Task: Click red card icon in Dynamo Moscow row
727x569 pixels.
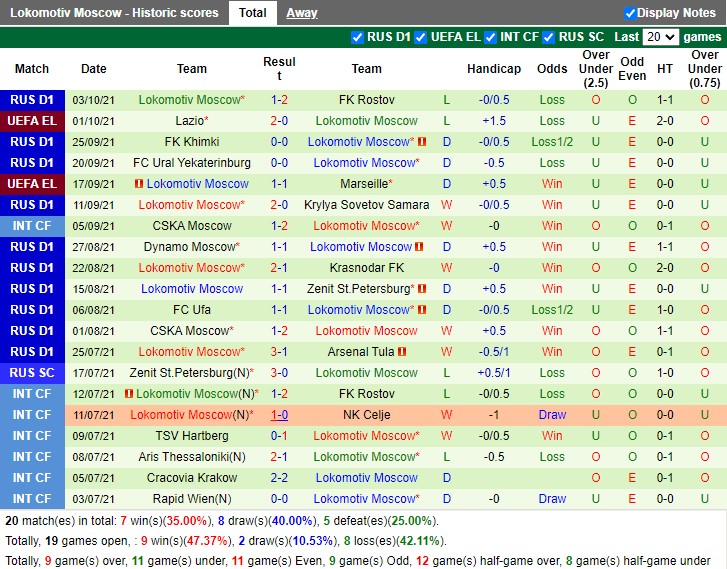Action: pyautogui.click(x=419, y=247)
